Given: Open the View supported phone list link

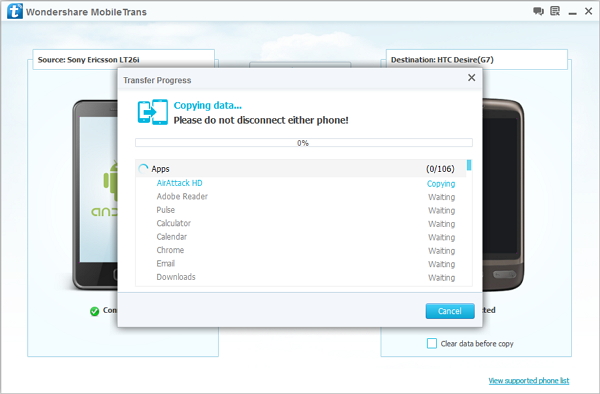Looking at the screenshot, I should [x=528, y=381].
